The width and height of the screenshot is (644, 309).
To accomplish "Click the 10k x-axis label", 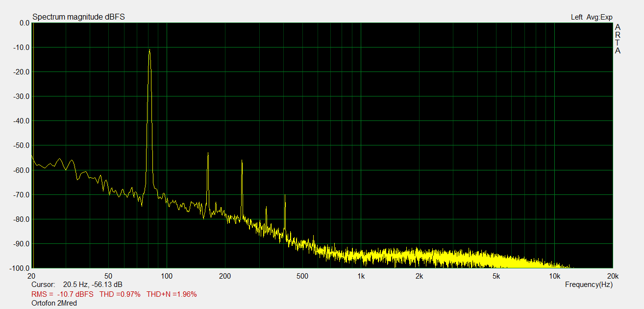I will 554,276.
